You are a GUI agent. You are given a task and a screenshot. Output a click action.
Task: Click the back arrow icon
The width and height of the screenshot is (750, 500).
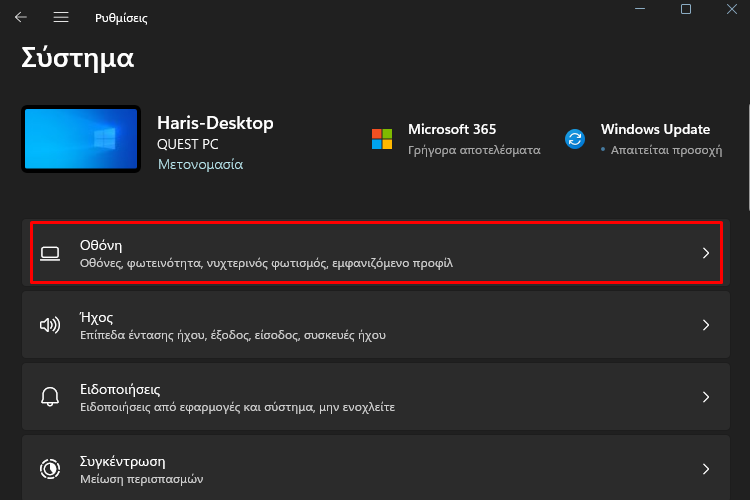pyautogui.click(x=21, y=18)
